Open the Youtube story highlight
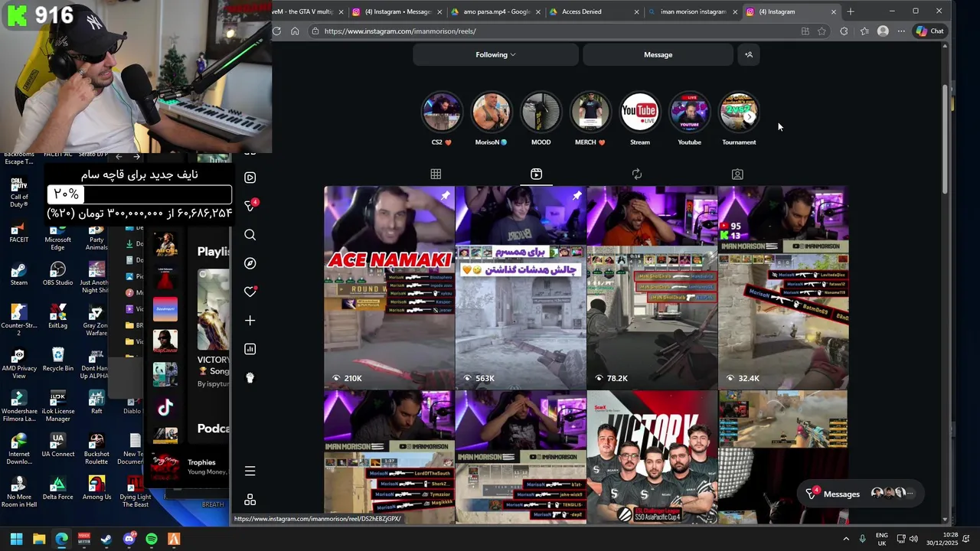Image resolution: width=980 pixels, height=551 pixels. click(x=689, y=112)
